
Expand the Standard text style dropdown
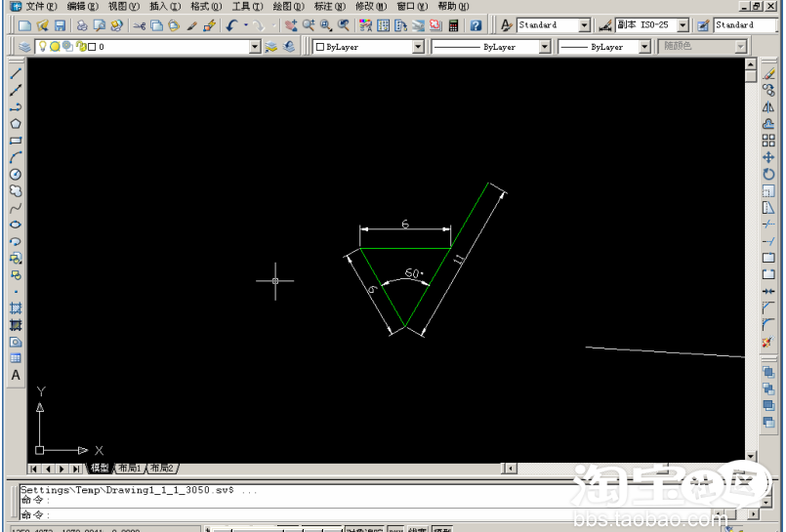[585, 25]
